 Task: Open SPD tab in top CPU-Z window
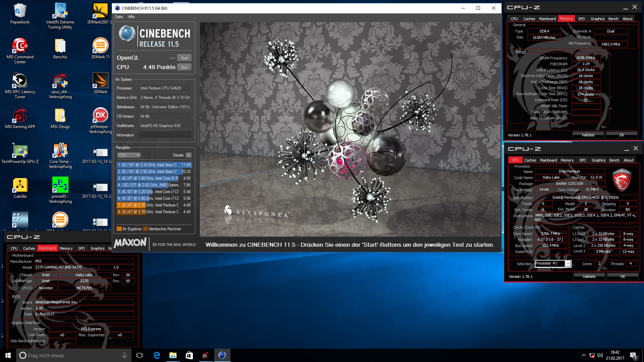click(x=582, y=19)
